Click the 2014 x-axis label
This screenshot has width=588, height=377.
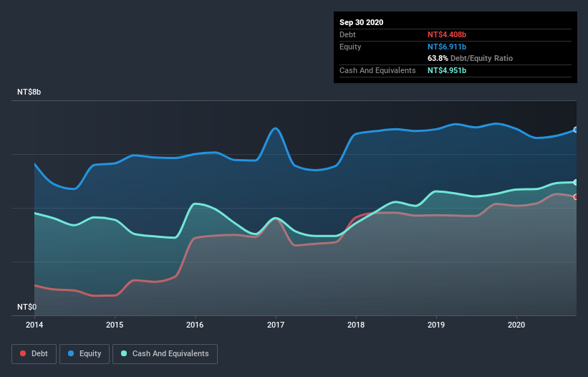(x=34, y=325)
